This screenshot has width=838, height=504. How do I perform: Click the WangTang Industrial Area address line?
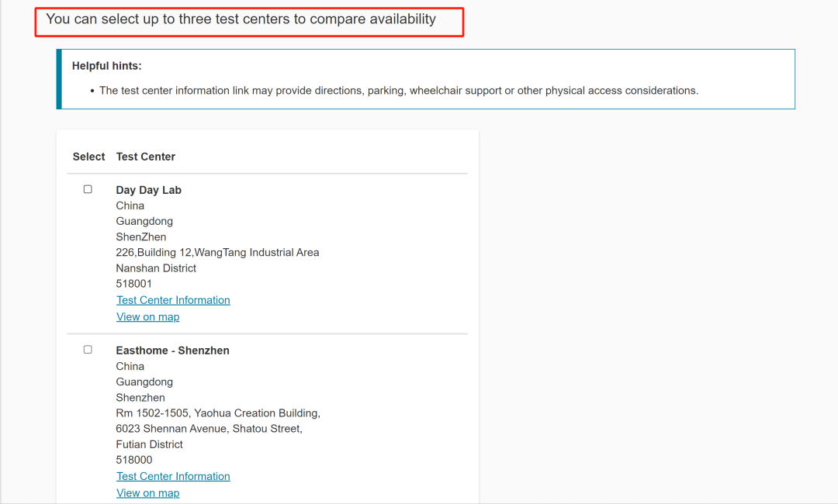pyautogui.click(x=217, y=252)
